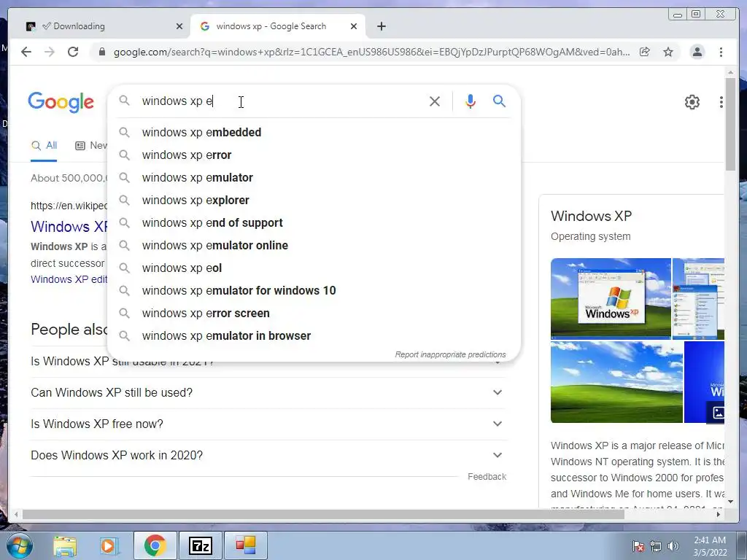Screen dimensions: 747x560
Task: Close the windows xp Google Search tab
Action: coord(354,26)
